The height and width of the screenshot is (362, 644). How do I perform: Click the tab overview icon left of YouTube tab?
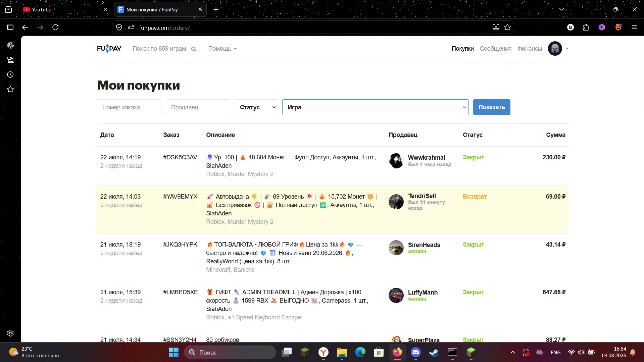[8, 9]
